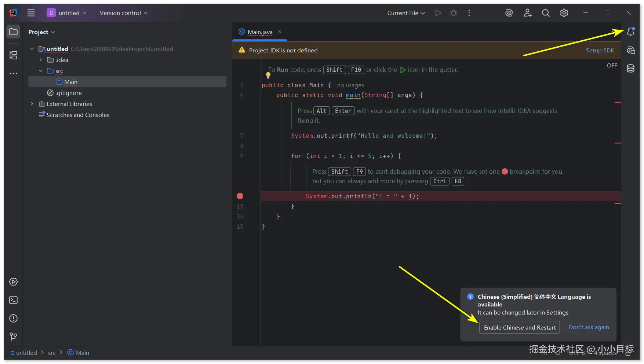Expand the .idea folder chevron
Viewport: 644px width, 364px height.
pyautogui.click(x=41, y=60)
